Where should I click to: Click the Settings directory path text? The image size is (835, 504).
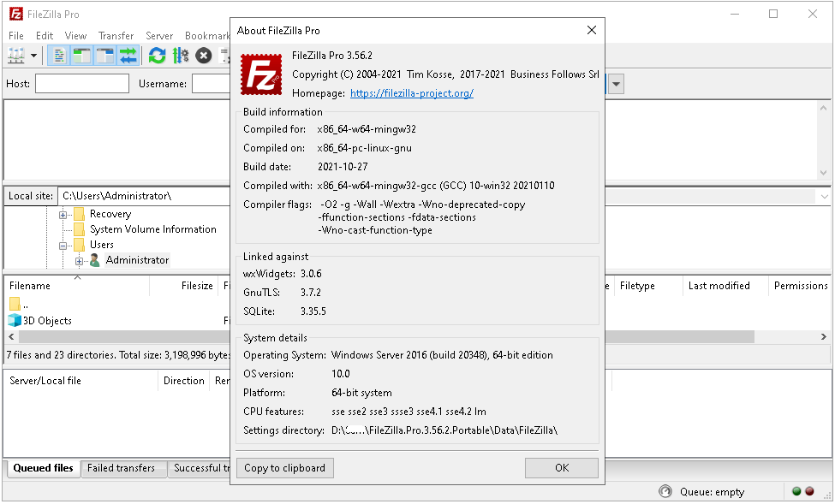[444, 430]
